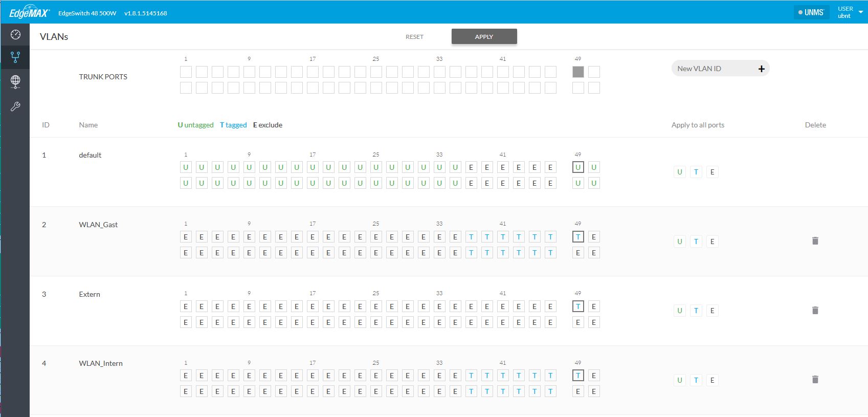868x417 pixels.
Task: Toggle port 1 state in WLAN_Gast VLAN
Action: click(186, 237)
